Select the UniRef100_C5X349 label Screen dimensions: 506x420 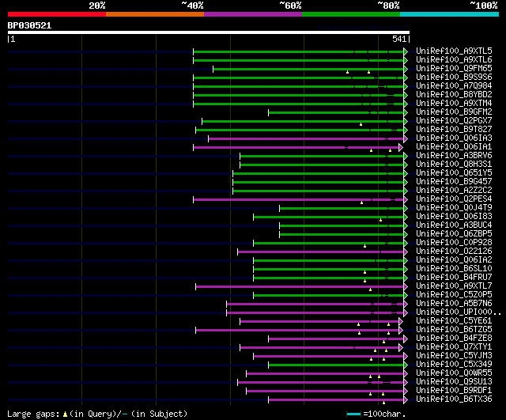pos(454,365)
